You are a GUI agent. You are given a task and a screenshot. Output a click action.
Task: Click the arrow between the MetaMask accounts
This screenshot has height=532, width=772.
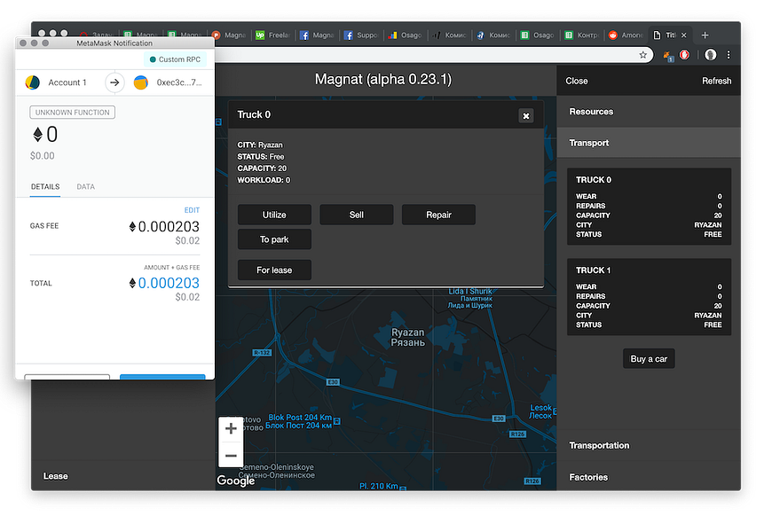(114, 82)
